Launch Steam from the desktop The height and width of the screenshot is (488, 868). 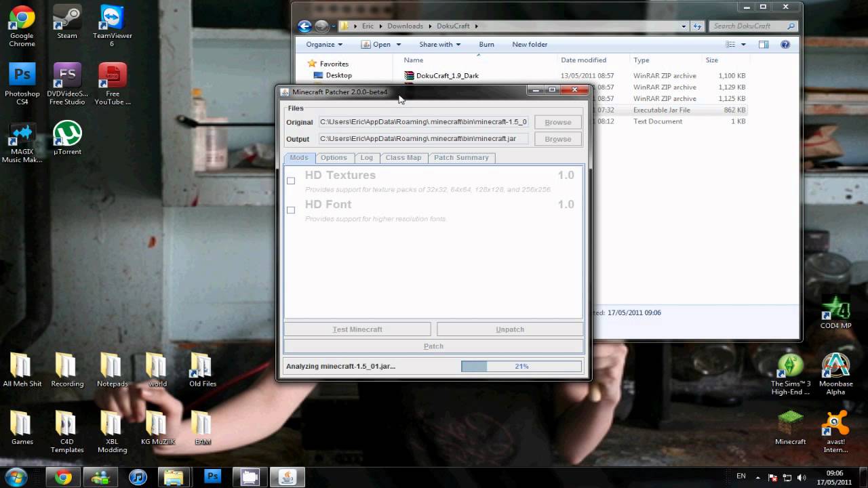coord(67,22)
